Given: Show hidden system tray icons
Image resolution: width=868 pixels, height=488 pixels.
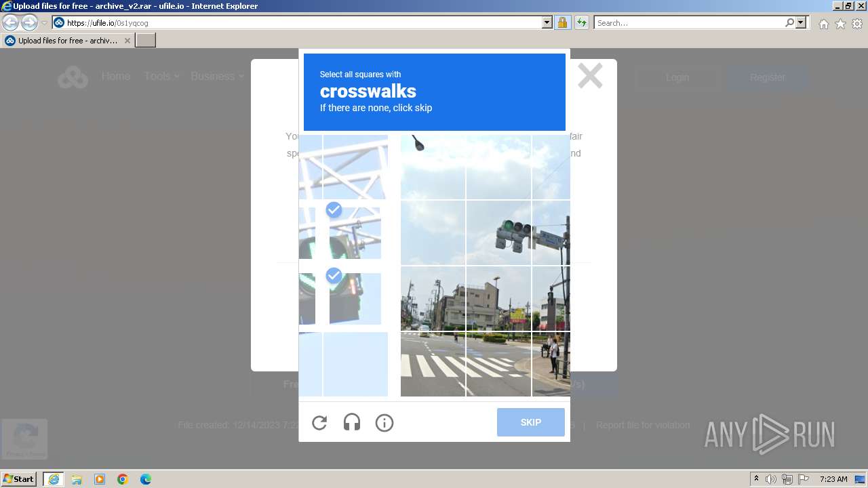Looking at the screenshot, I should [x=756, y=479].
